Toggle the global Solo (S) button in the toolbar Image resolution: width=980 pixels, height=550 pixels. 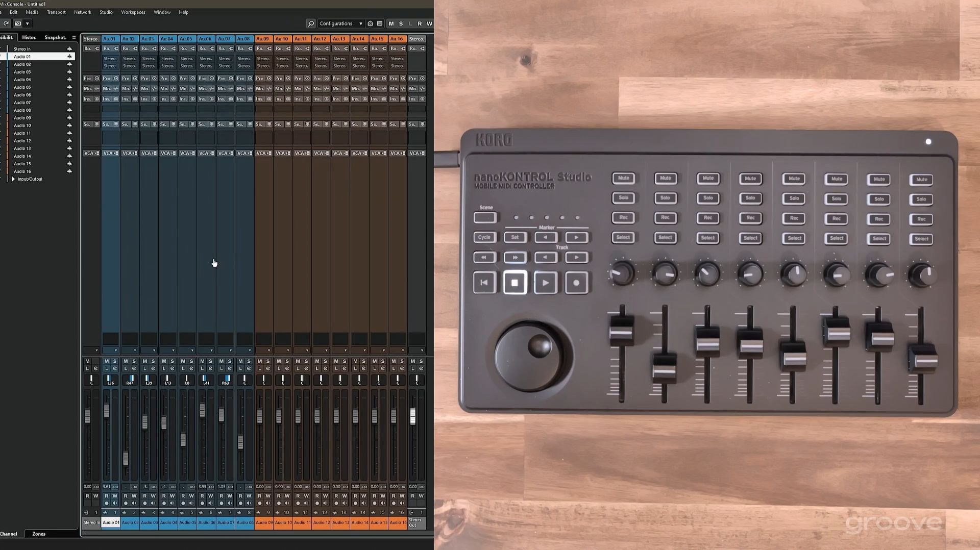tap(401, 23)
